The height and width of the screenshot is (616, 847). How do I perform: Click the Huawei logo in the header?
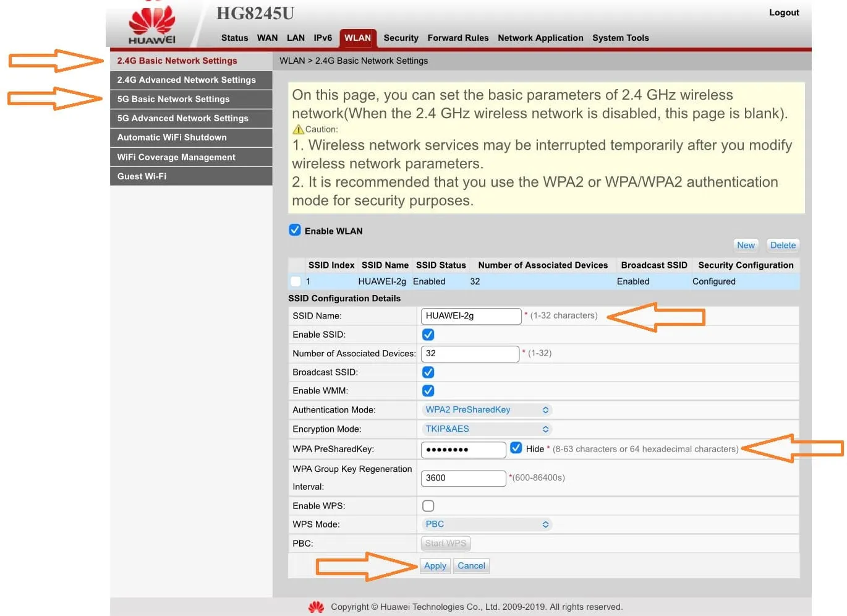(151, 25)
